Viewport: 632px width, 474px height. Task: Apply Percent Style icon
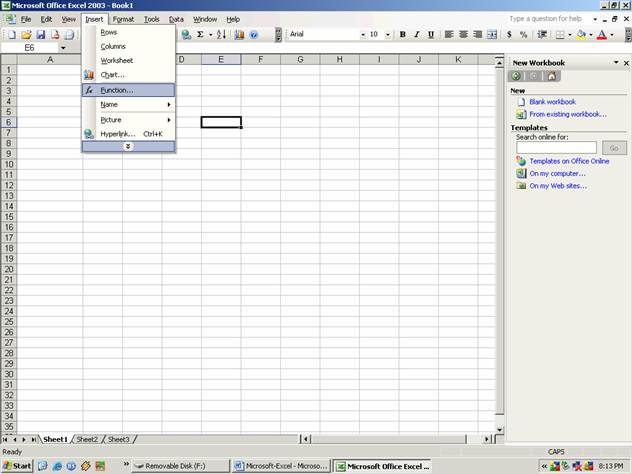coord(524,35)
